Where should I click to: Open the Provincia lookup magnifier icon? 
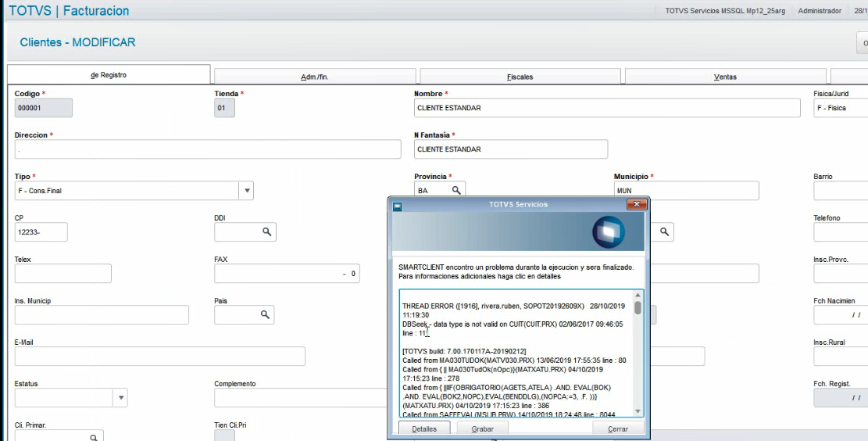point(456,190)
